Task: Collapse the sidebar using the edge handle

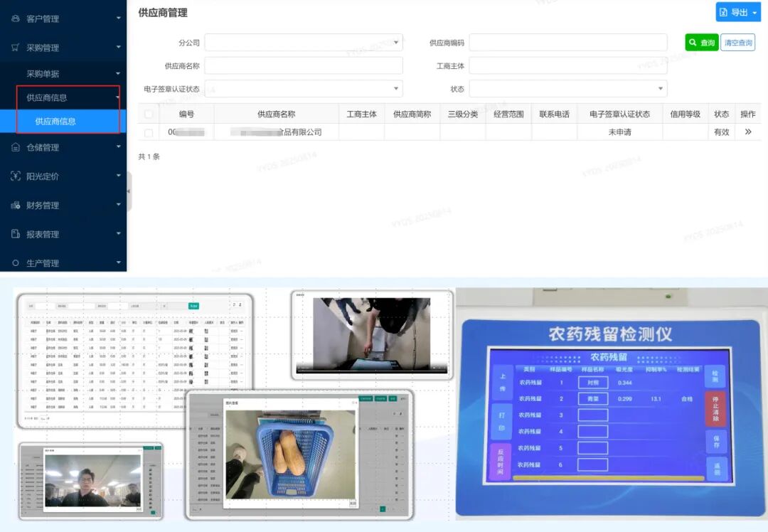Action: click(129, 191)
